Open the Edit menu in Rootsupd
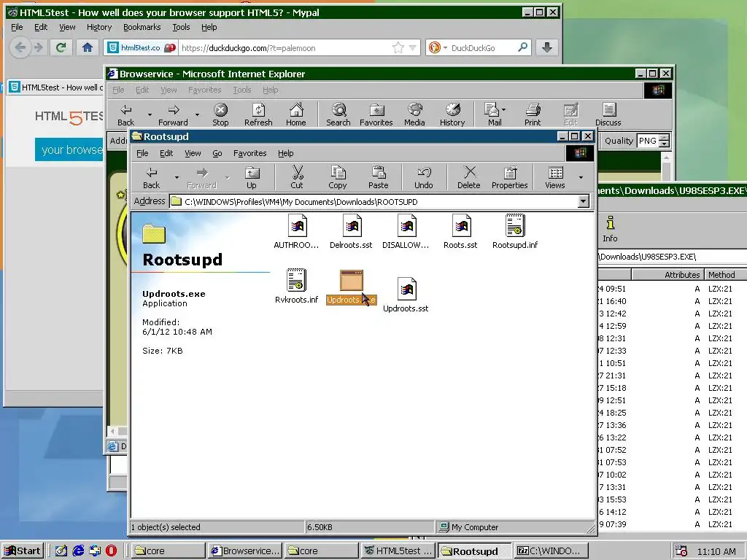The height and width of the screenshot is (560, 747). click(166, 153)
